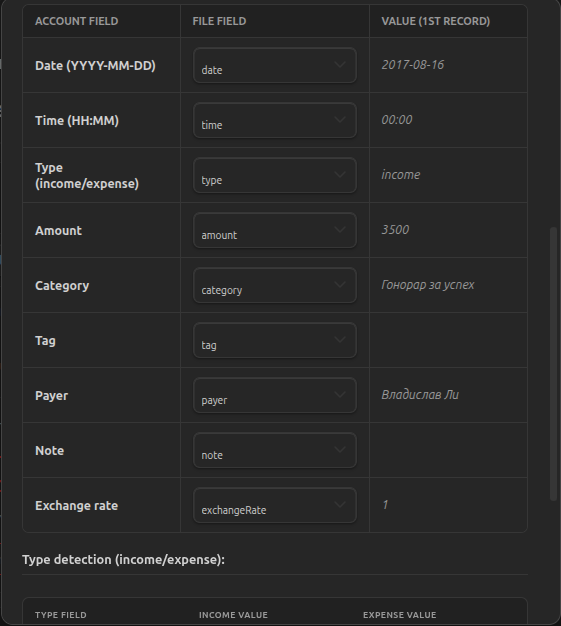Click the 'Exchange rate' account field label
This screenshot has height=626, width=561.
(77, 506)
